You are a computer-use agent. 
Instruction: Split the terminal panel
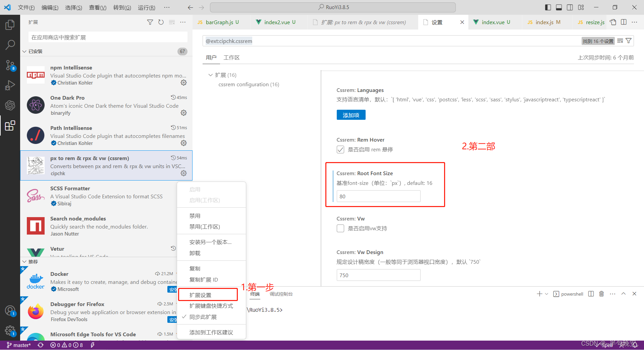click(x=591, y=294)
